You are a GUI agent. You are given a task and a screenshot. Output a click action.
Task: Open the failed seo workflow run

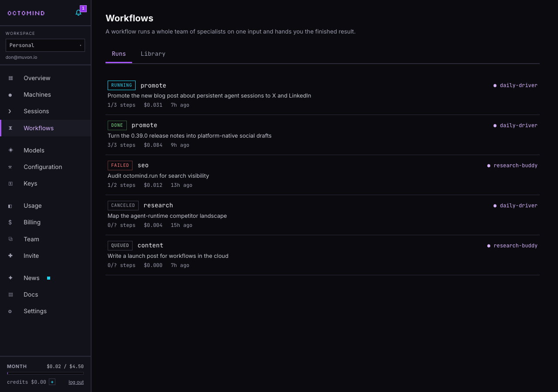pos(323,175)
